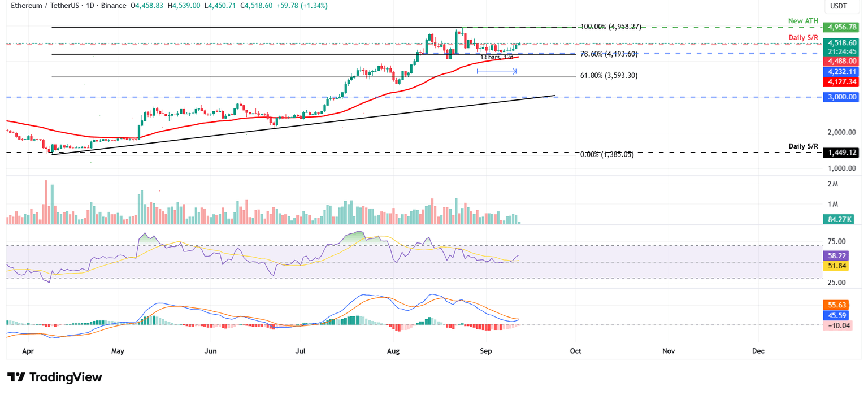
Task: Click the black 1,449.12 Daily S/R tag
Action: pyautogui.click(x=841, y=151)
